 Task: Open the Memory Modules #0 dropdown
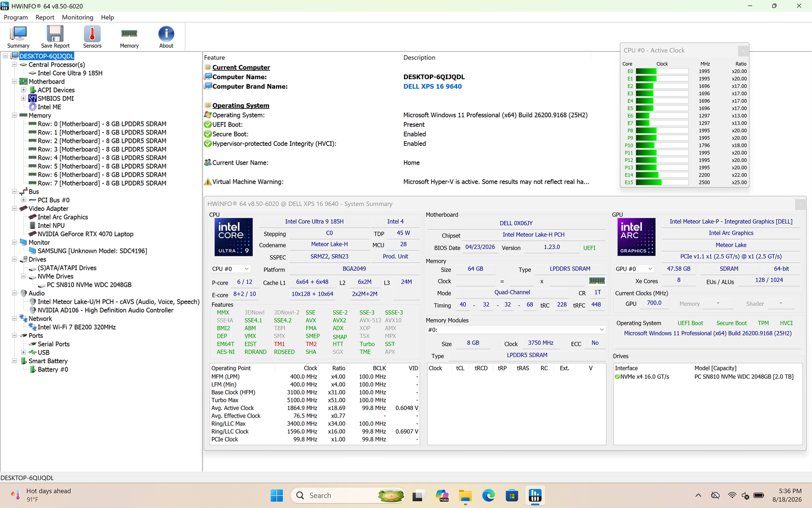tap(517, 330)
